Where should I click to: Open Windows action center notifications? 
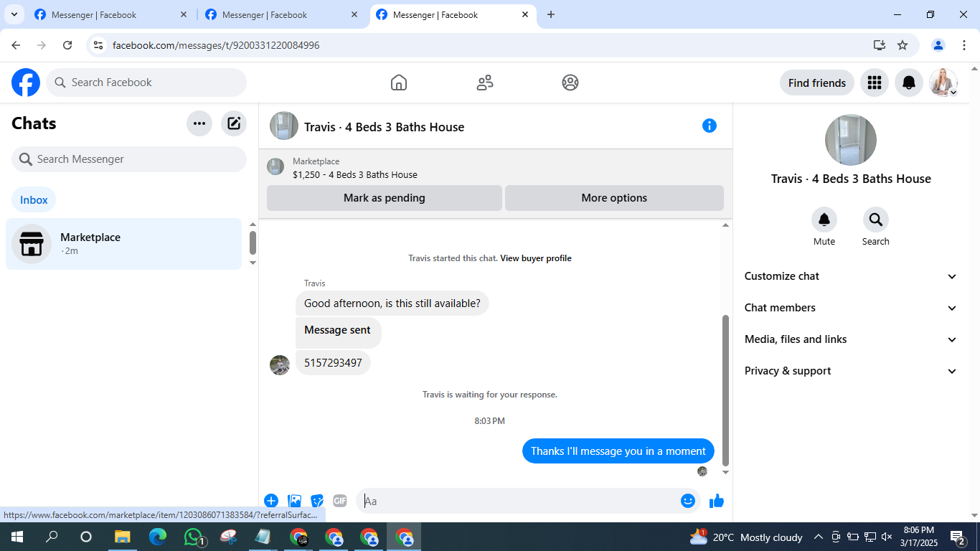point(958,537)
